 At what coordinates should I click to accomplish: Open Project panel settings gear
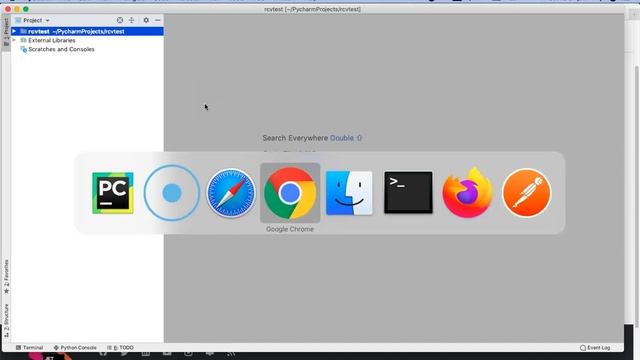[146, 20]
